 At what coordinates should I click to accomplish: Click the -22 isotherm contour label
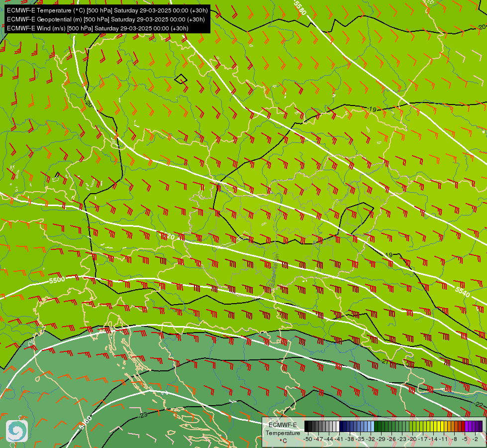[x=479, y=404]
